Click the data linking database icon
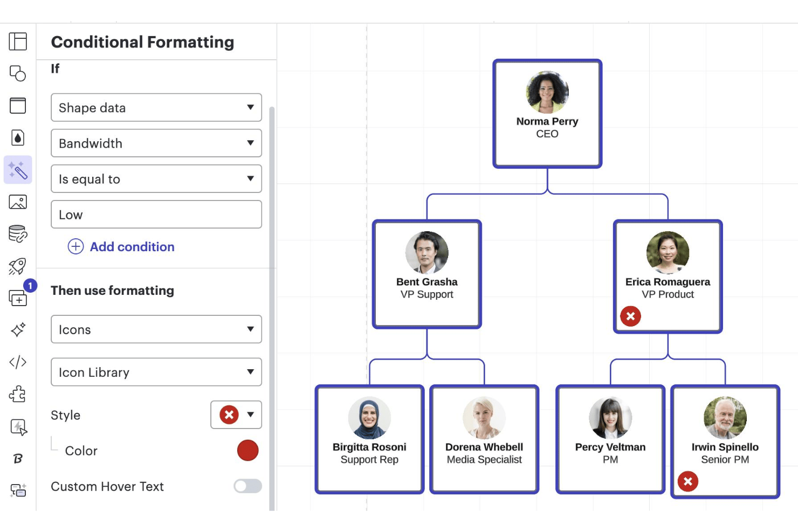This screenshot has width=798, height=532. tap(18, 234)
